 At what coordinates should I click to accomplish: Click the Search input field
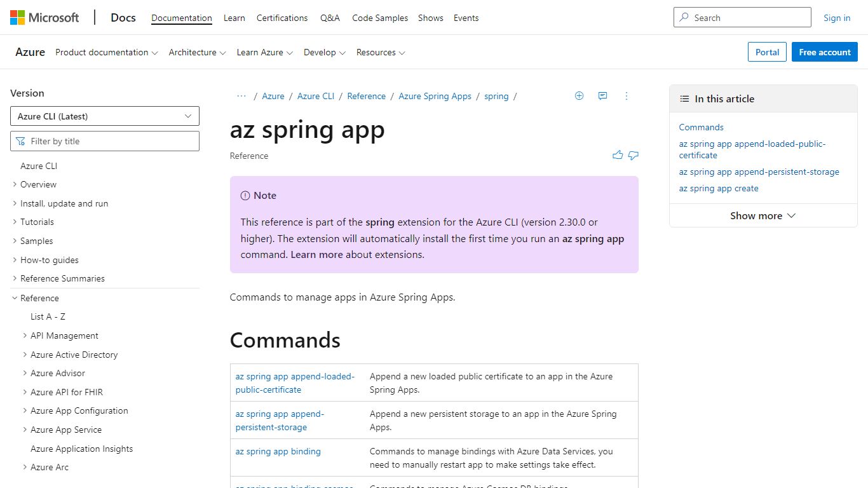pyautogui.click(x=742, y=18)
